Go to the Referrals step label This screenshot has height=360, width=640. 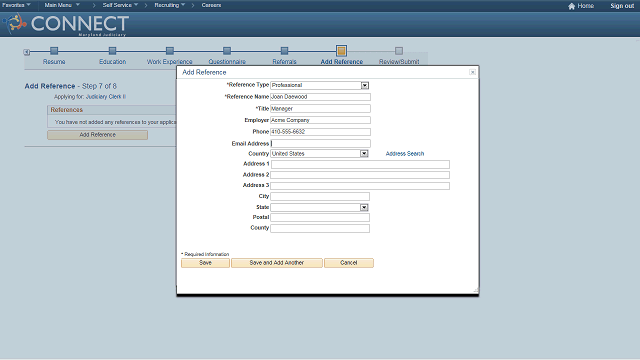point(284,62)
